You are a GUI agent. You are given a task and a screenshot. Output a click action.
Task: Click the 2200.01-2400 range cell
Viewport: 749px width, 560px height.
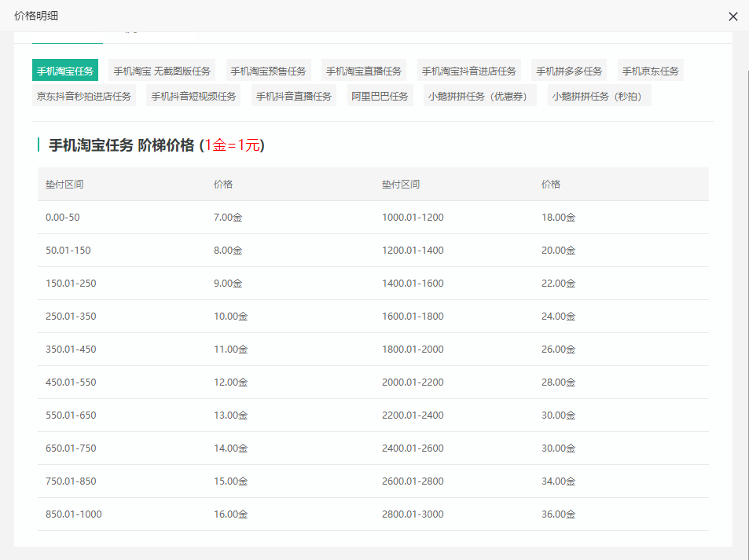(x=413, y=415)
